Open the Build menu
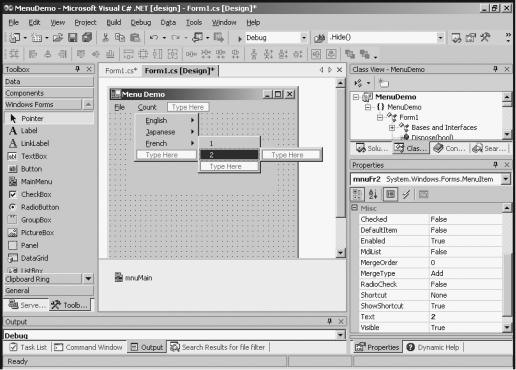Screen dimensions: 516x370 (114, 22)
